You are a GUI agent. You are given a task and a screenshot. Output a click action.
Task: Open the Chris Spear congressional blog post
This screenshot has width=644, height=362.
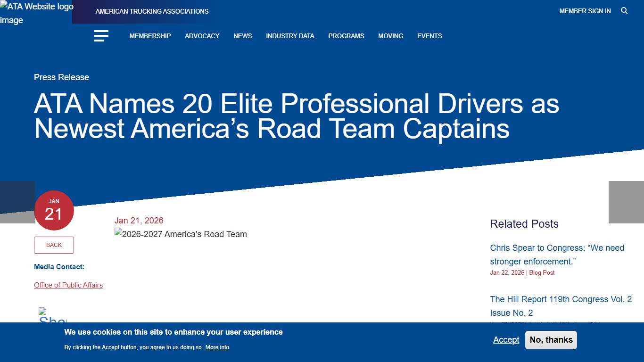click(x=557, y=255)
